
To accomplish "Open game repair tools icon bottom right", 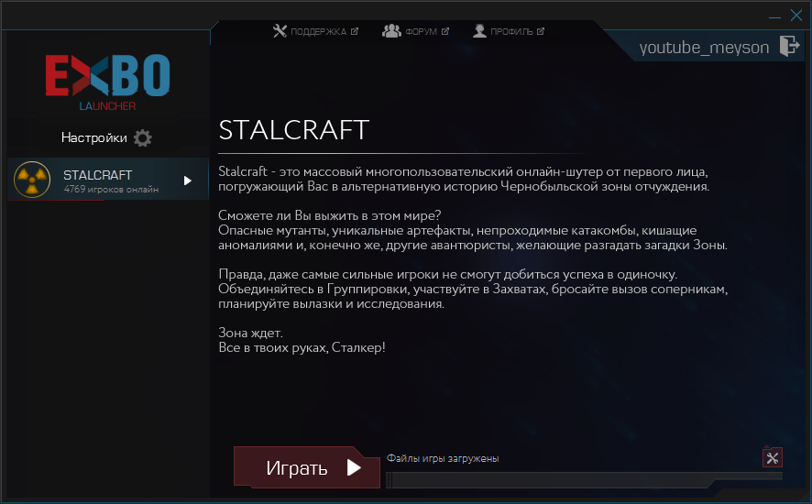I will pos(772,457).
